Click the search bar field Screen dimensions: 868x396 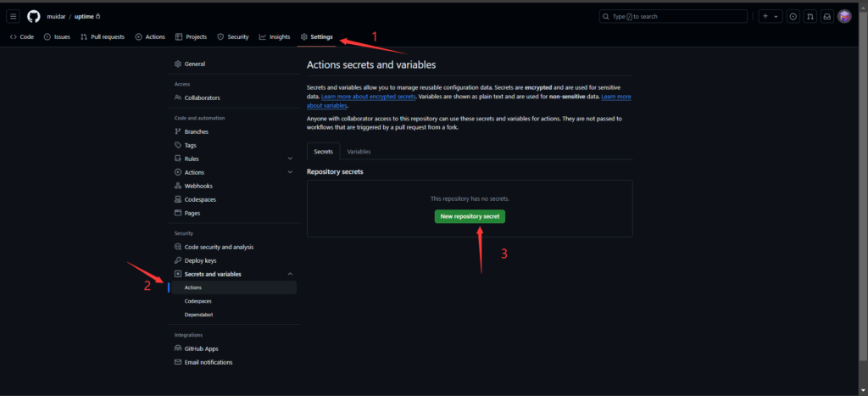[x=673, y=17]
